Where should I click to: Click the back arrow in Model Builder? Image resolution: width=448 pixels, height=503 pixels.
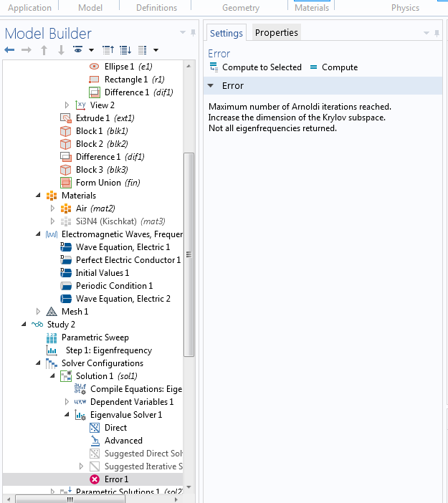click(x=9, y=49)
